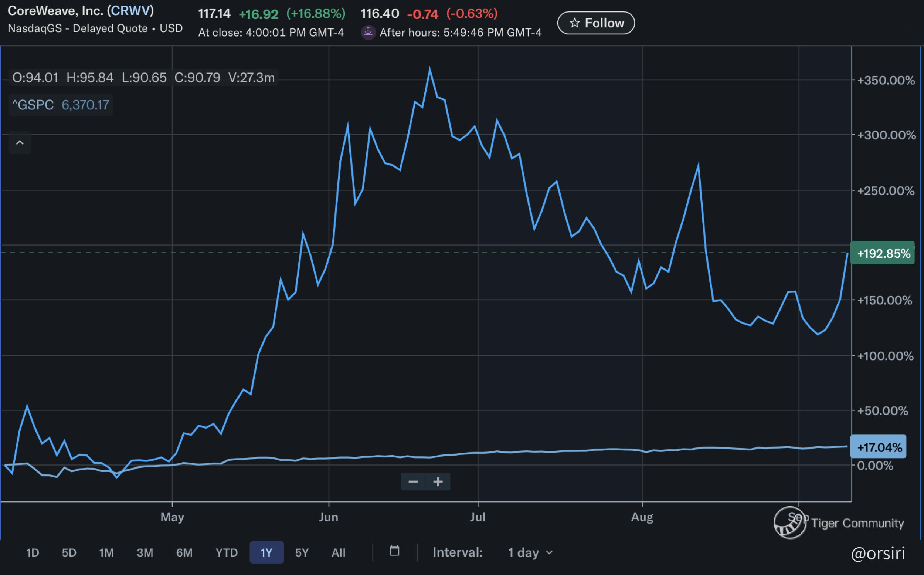Select the 5D time range
The image size is (924, 575).
tap(69, 552)
